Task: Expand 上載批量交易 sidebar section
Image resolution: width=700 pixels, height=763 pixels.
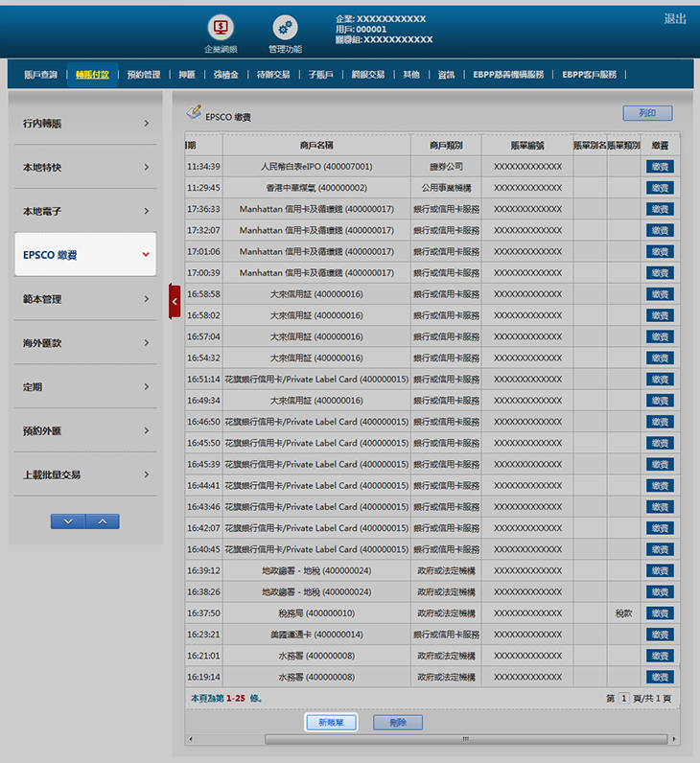Action: point(84,474)
